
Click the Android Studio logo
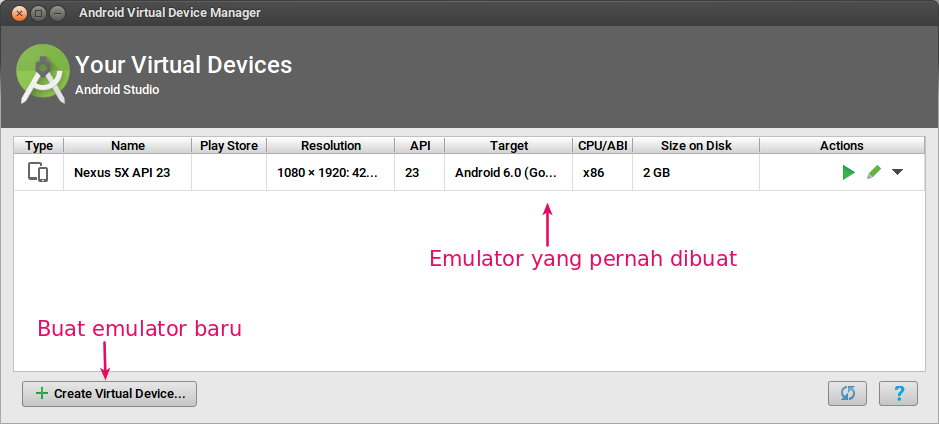click(x=41, y=74)
